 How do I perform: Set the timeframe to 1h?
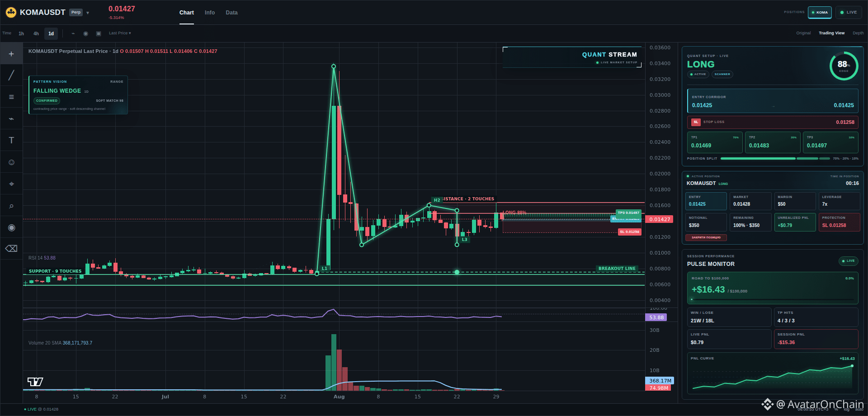[x=21, y=33]
